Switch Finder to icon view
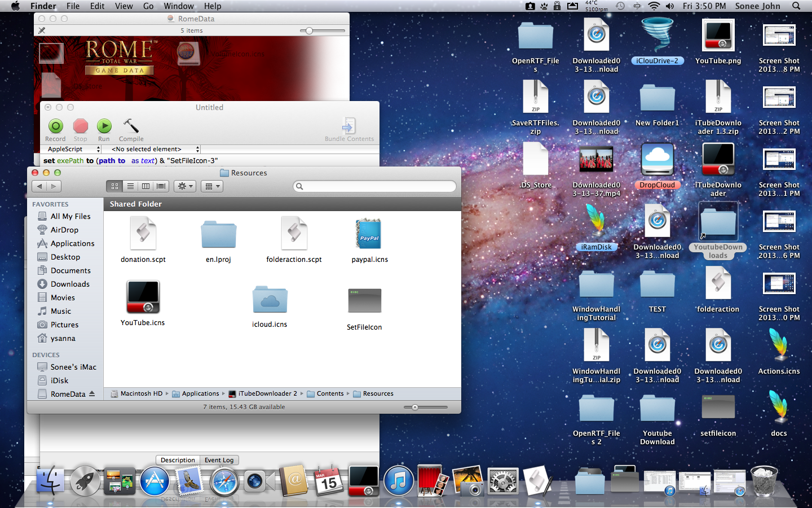 pos(114,186)
